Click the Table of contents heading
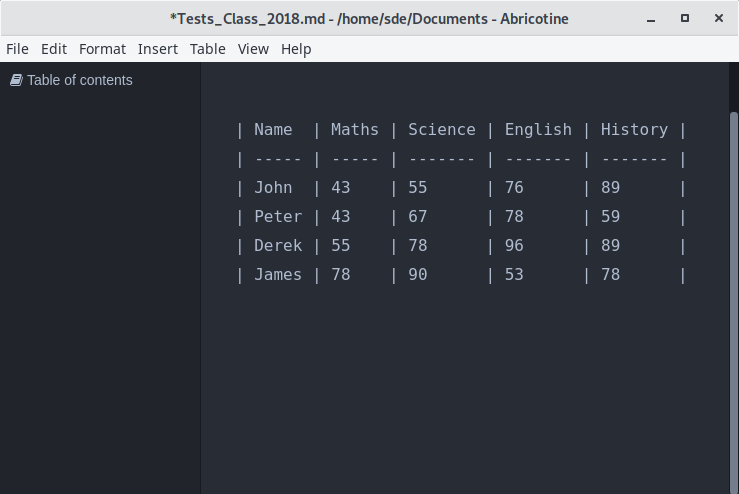The height and width of the screenshot is (494, 739). point(80,80)
